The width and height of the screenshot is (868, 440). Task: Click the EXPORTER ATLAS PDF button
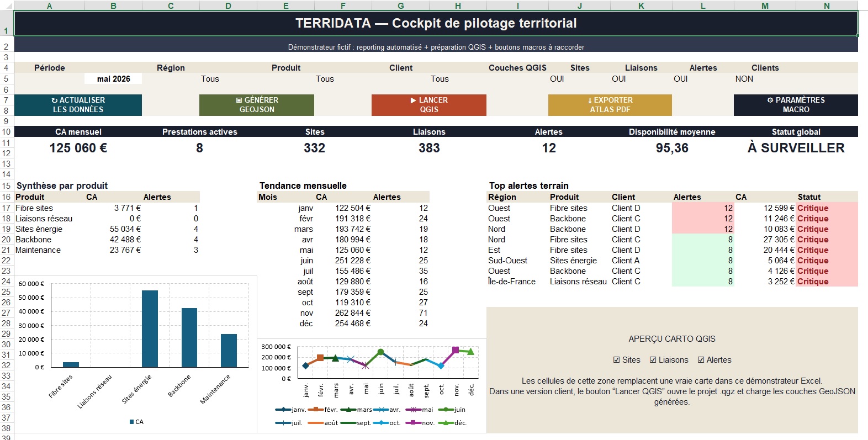(610, 105)
